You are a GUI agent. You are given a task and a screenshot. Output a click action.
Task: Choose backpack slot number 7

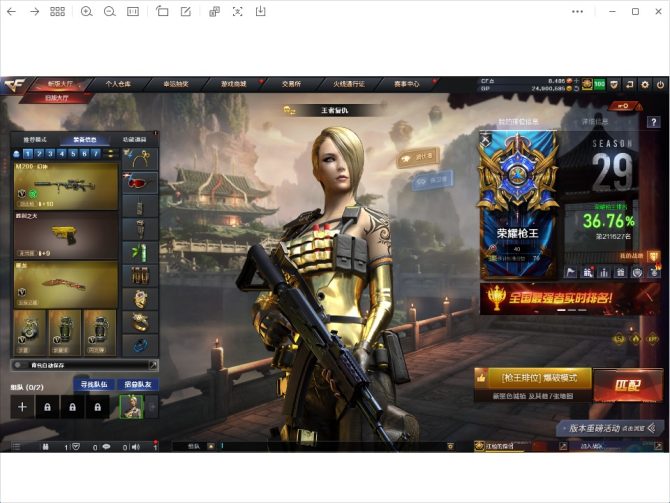(96, 153)
